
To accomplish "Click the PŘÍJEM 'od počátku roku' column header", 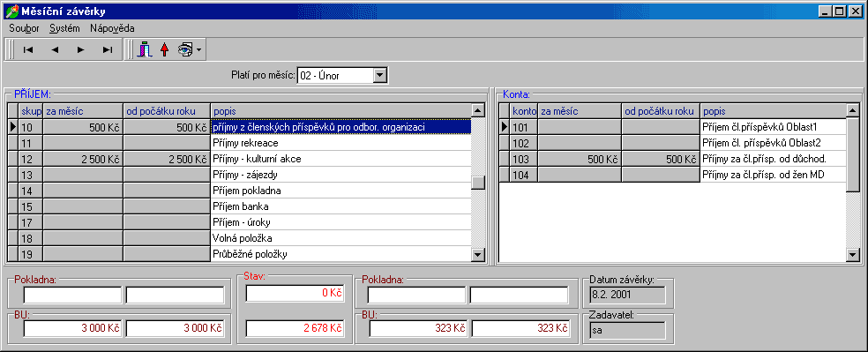I will (167, 110).
